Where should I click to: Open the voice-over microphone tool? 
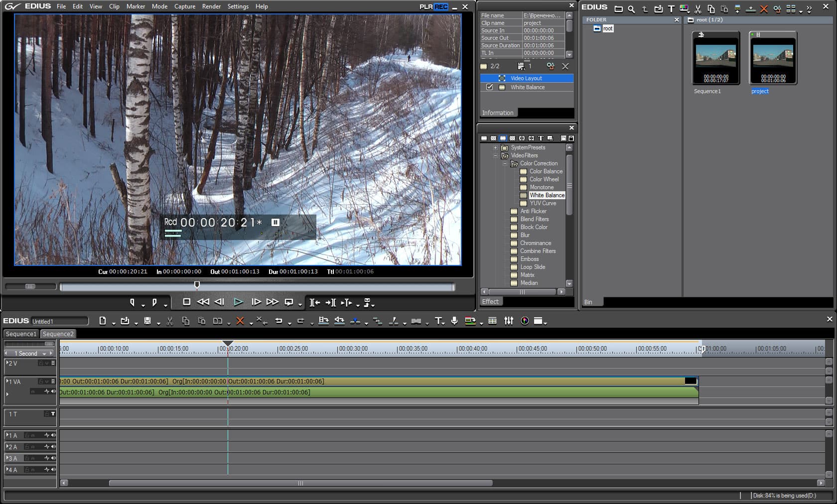(454, 321)
